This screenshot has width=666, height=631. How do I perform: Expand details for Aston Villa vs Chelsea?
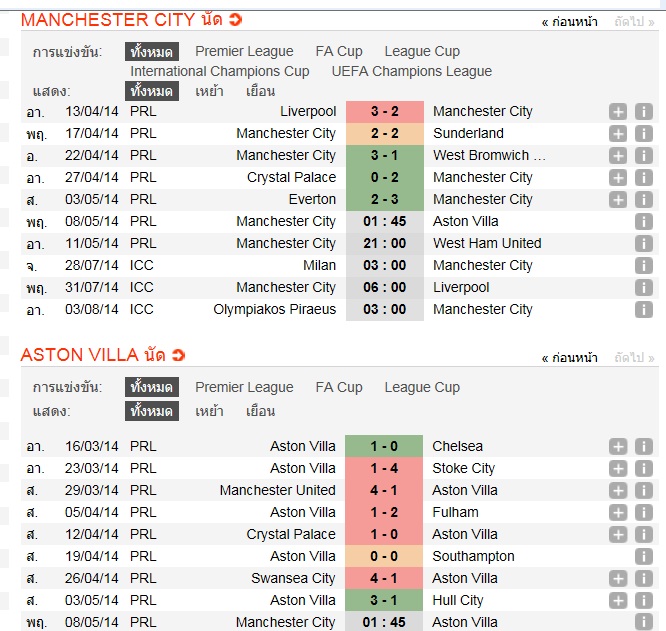click(x=618, y=447)
